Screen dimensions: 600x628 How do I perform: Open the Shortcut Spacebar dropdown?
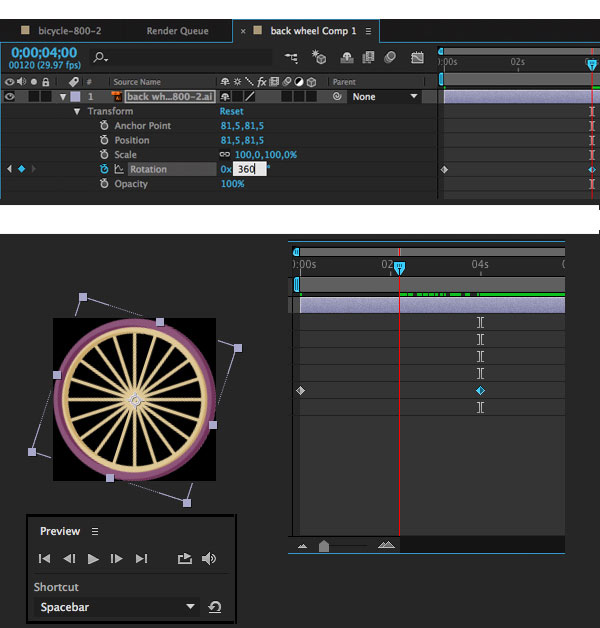[117, 607]
